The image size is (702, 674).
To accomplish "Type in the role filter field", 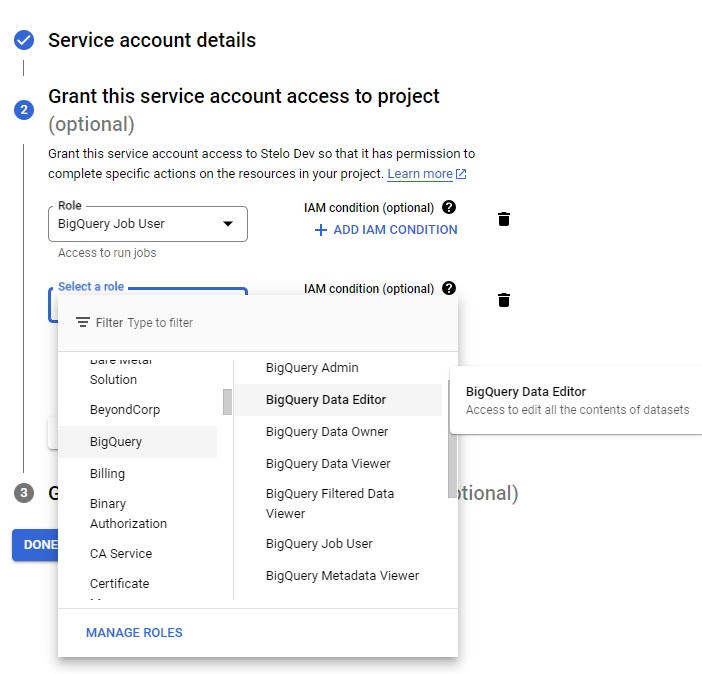I will 280,323.
